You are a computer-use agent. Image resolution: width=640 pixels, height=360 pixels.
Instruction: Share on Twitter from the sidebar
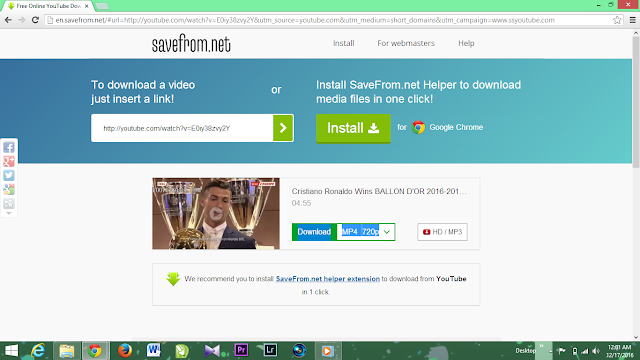pos(9,175)
